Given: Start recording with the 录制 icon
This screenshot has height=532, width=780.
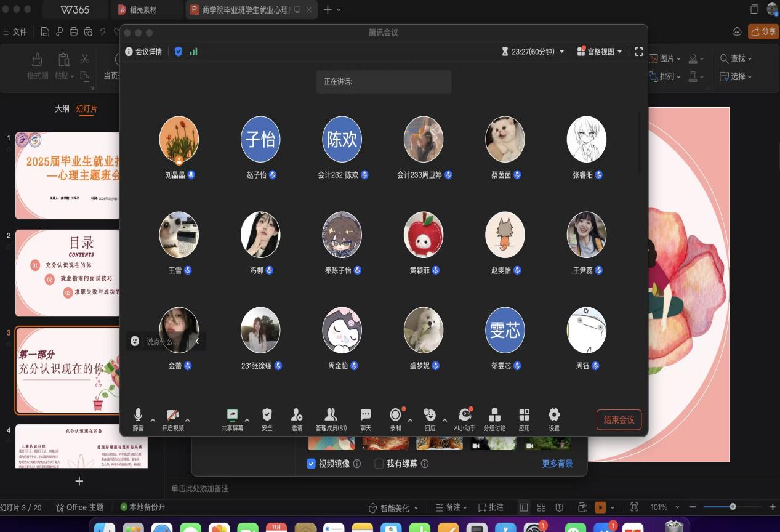Looking at the screenshot, I should pos(395,416).
